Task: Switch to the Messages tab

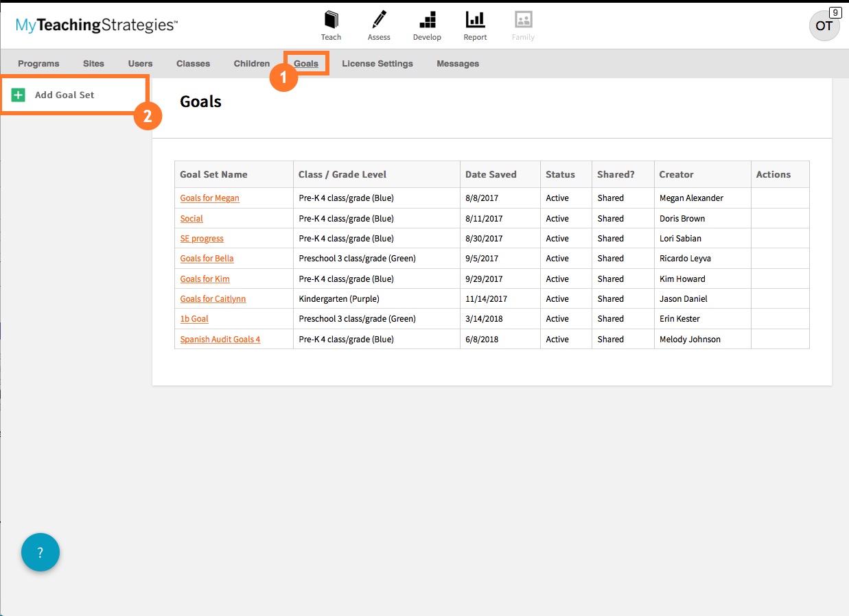Action: tap(458, 64)
